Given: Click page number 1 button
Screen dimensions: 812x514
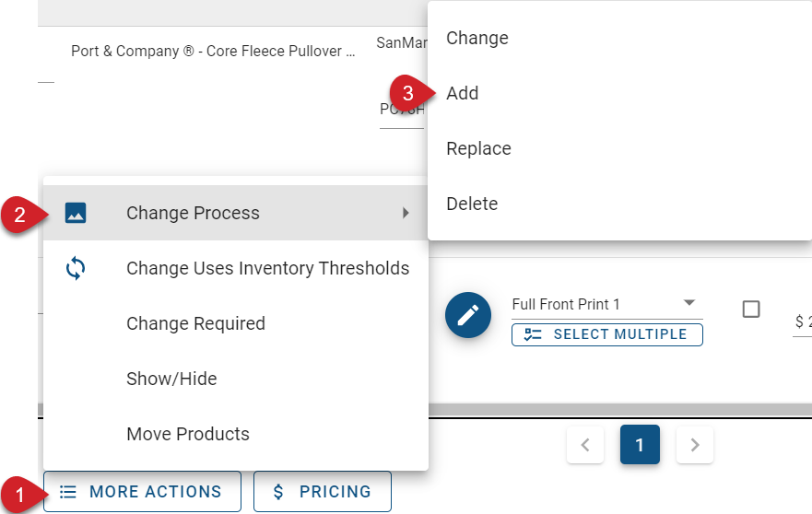Looking at the screenshot, I should point(640,445).
